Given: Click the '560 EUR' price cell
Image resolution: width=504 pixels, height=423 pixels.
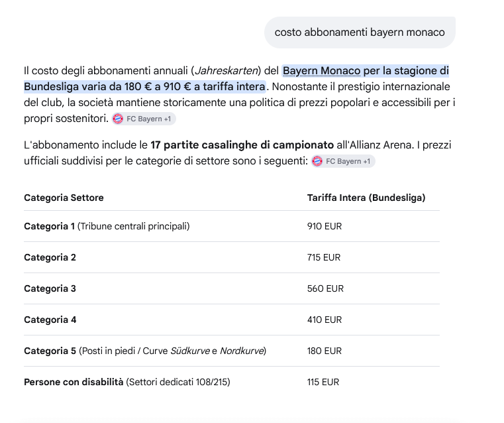Looking at the screenshot, I should pyautogui.click(x=325, y=288).
